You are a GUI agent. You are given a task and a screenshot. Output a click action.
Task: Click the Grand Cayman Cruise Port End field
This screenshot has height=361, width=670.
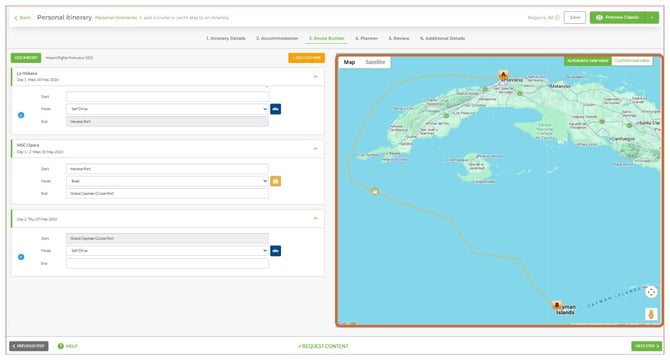(168, 194)
